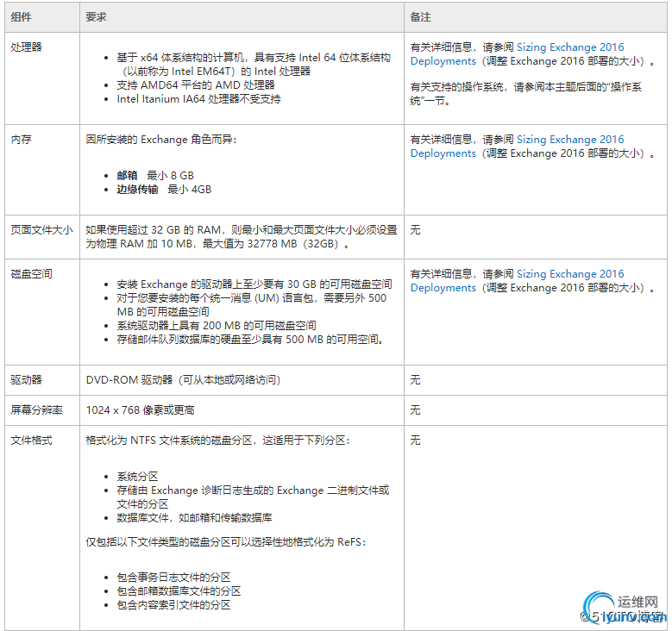The width and height of the screenshot is (672, 631).
Task: Select the 驱动器 row label
Action: (x=26, y=379)
